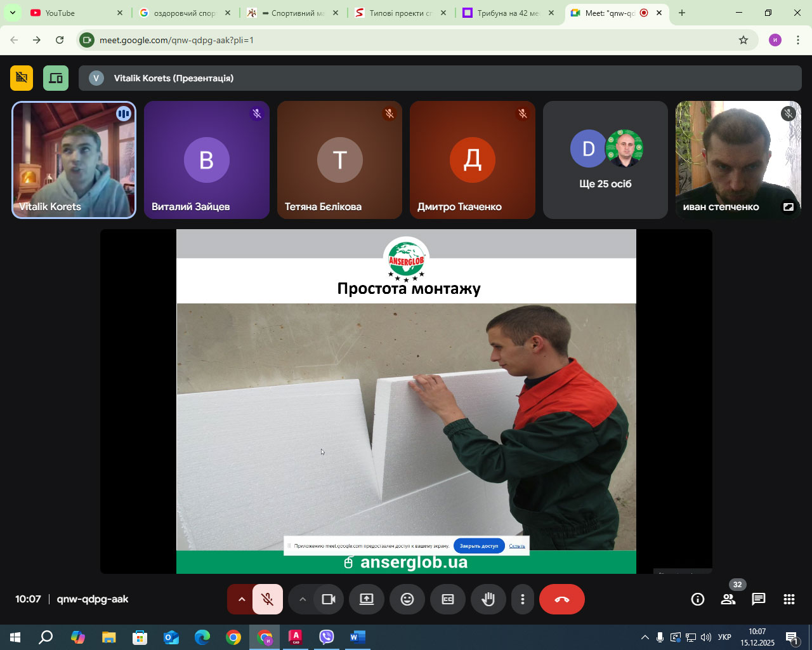Expand video settings chevron next to camera
812x650 pixels.
click(303, 599)
